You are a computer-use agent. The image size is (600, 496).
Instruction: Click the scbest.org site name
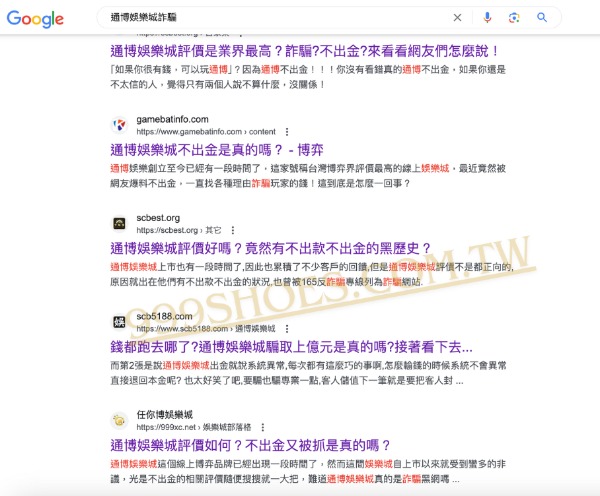coord(158,218)
